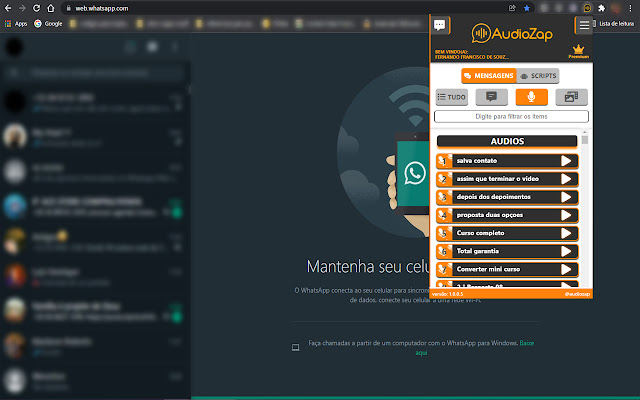The width and height of the screenshot is (640, 400).
Task: Click the AUDIOS section header
Action: pyautogui.click(x=507, y=141)
